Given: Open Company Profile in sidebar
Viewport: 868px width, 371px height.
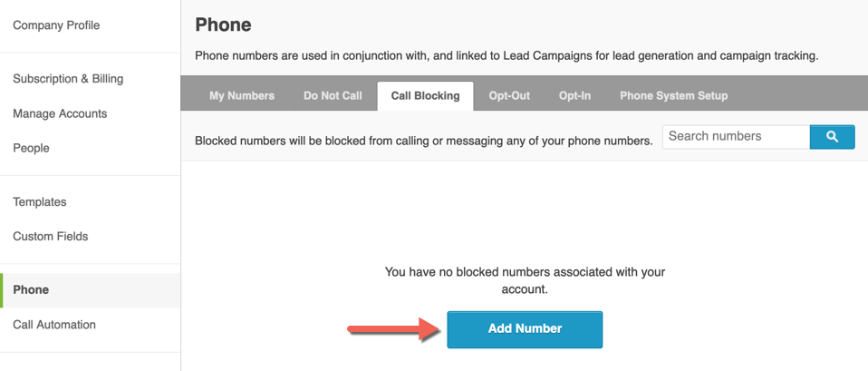Looking at the screenshot, I should (56, 25).
